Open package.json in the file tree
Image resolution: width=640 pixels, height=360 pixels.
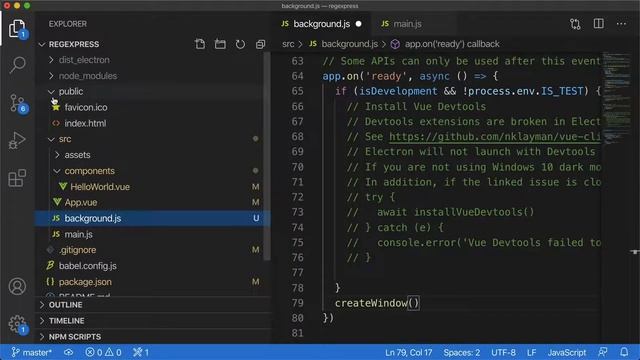[x=85, y=282]
